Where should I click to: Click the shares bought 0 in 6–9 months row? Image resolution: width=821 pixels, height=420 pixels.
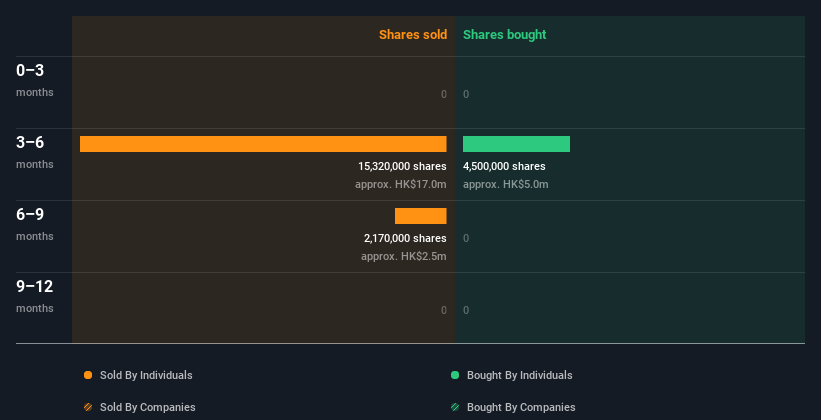click(466, 238)
